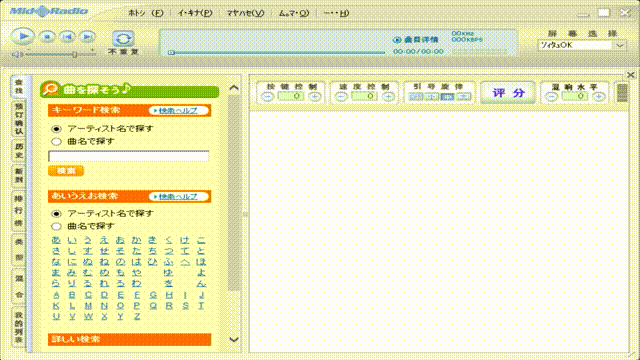
Task: Open the first menu (F)
Action: (x=146, y=13)
